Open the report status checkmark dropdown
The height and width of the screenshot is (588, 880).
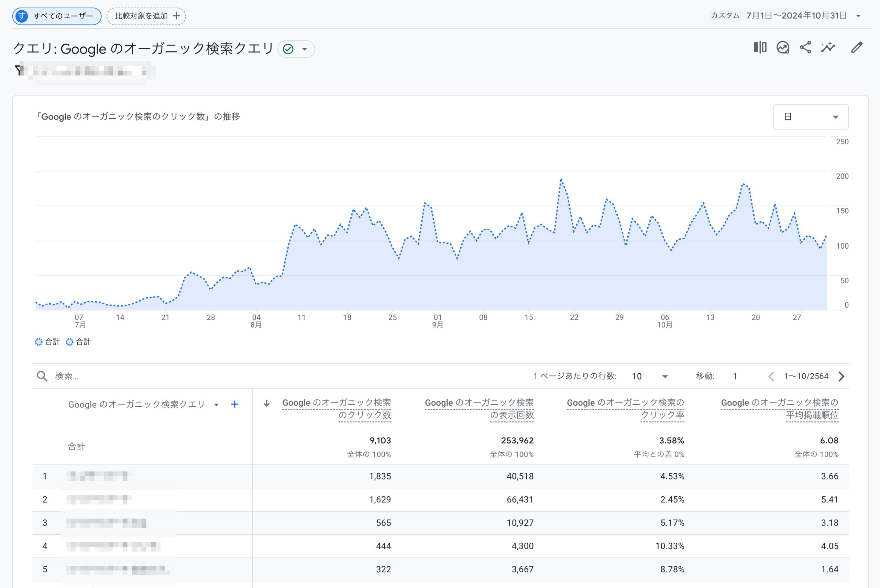point(296,49)
